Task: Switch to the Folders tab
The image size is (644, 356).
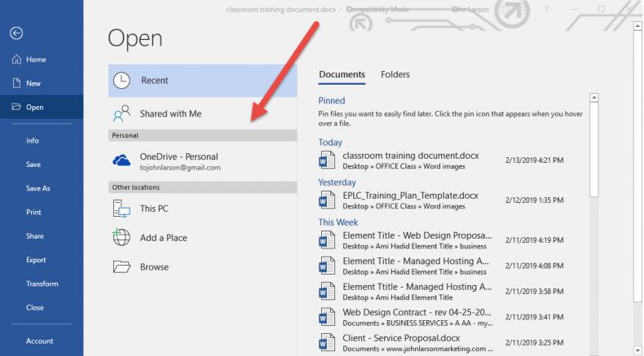Action: 395,75
